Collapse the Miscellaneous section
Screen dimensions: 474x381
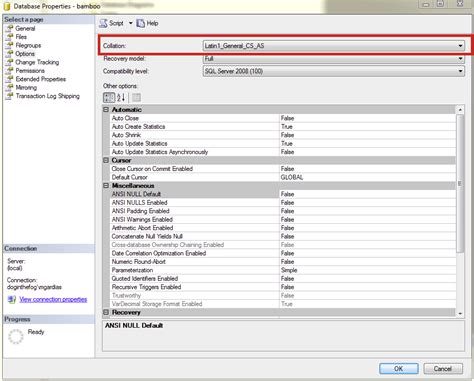106,185
